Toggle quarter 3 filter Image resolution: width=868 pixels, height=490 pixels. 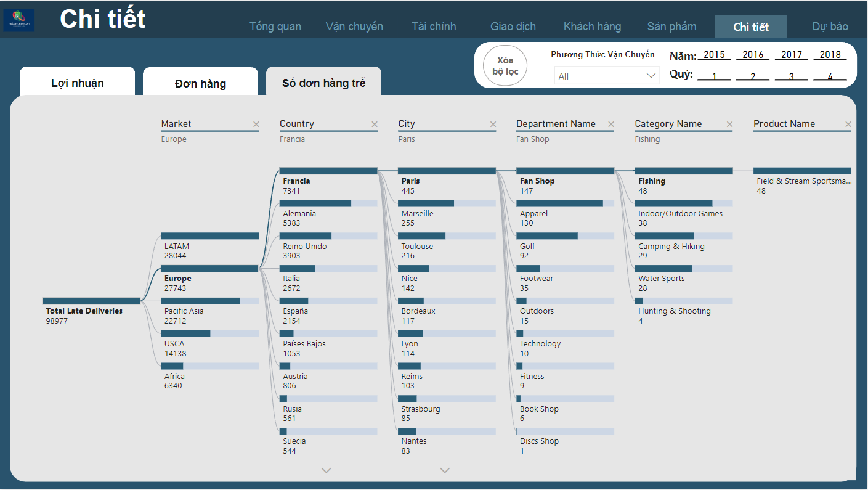tap(791, 76)
